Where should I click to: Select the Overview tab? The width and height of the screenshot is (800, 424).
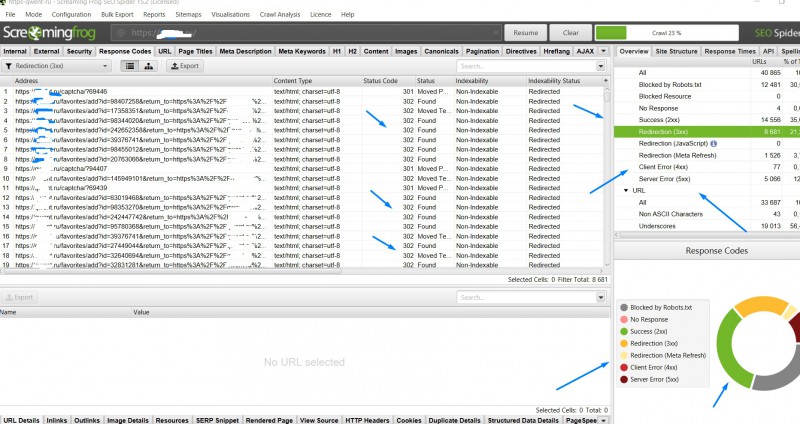pos(634,51)
